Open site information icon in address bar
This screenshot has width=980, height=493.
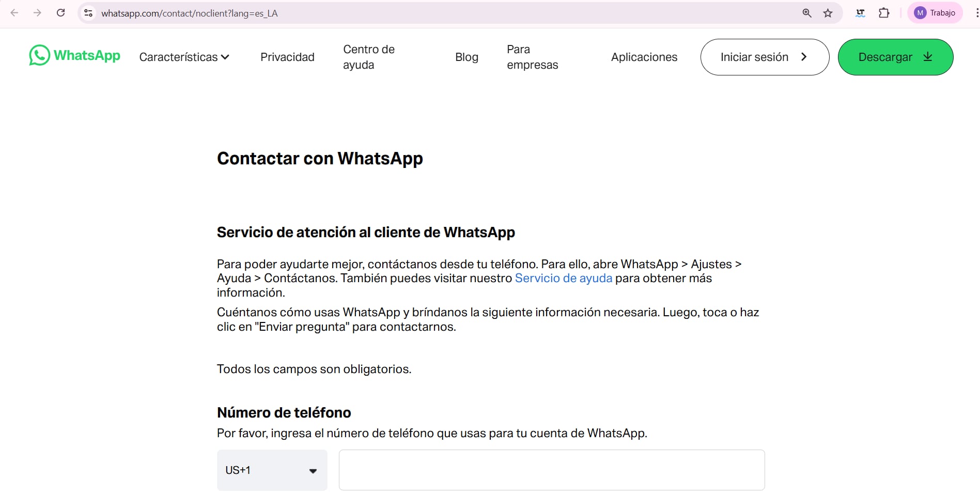click(88, 13)
